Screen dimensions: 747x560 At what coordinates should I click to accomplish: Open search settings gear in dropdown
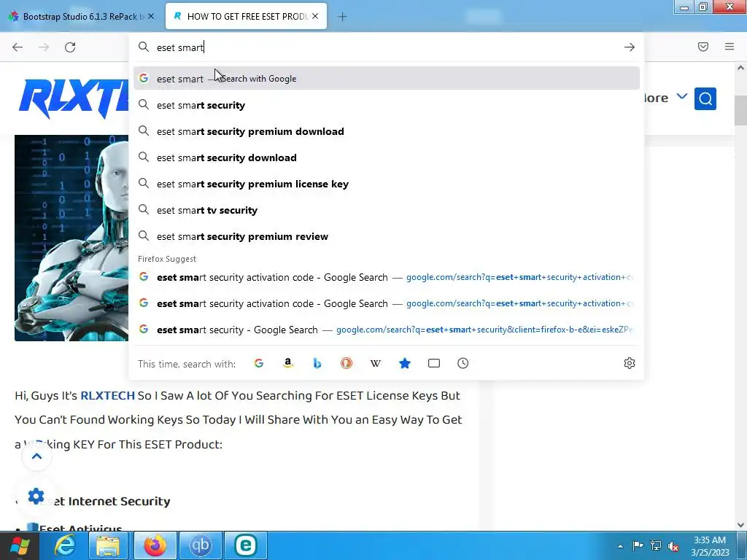(630, 363)
